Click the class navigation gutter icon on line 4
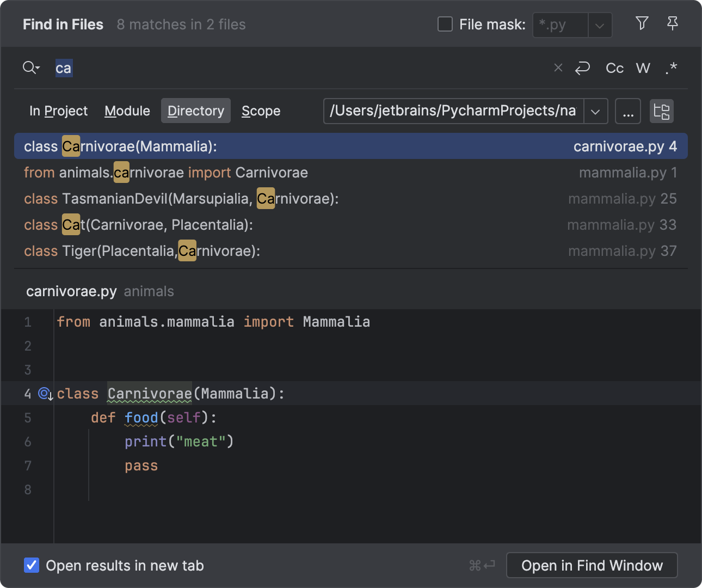Image resolution: width=702 pixels, height=588 pixels. (44, 394)
